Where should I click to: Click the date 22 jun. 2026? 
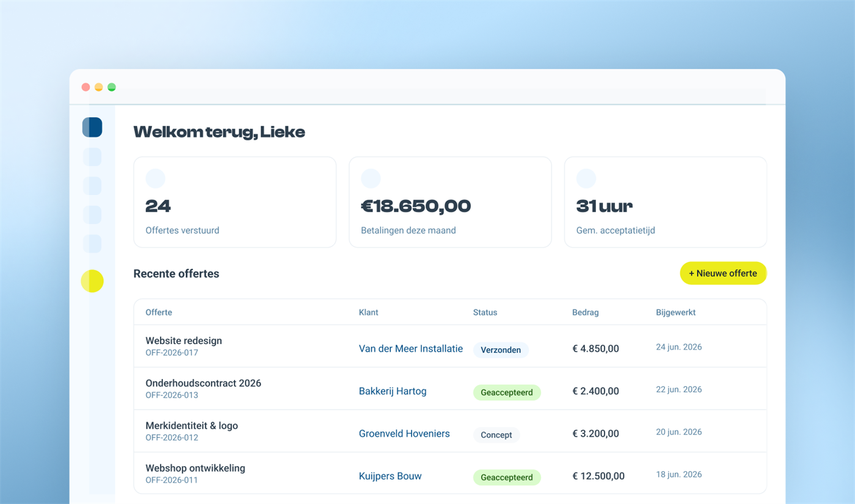tap(679, 389)
